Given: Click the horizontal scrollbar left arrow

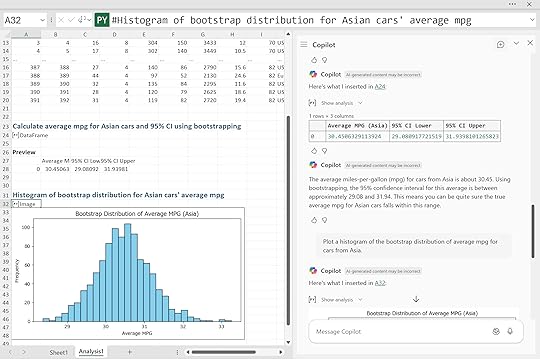Looking at the screenshot, I should point(188,352).
